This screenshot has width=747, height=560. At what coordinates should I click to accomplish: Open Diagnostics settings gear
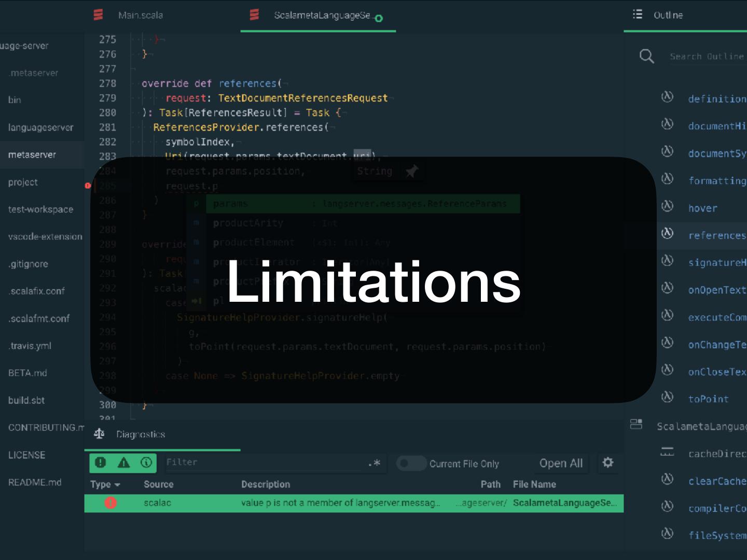pyautogui.click(x=608, y=463)
